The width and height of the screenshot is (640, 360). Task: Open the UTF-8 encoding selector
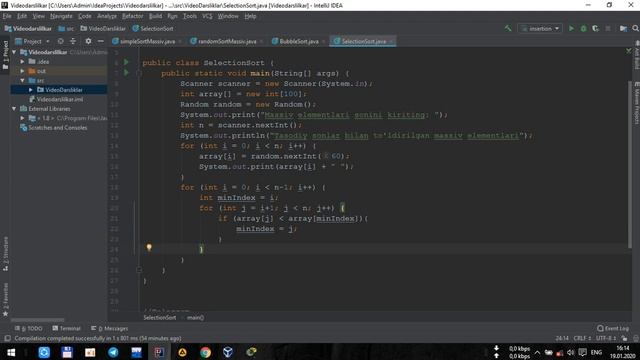click(x=606, y=338)
